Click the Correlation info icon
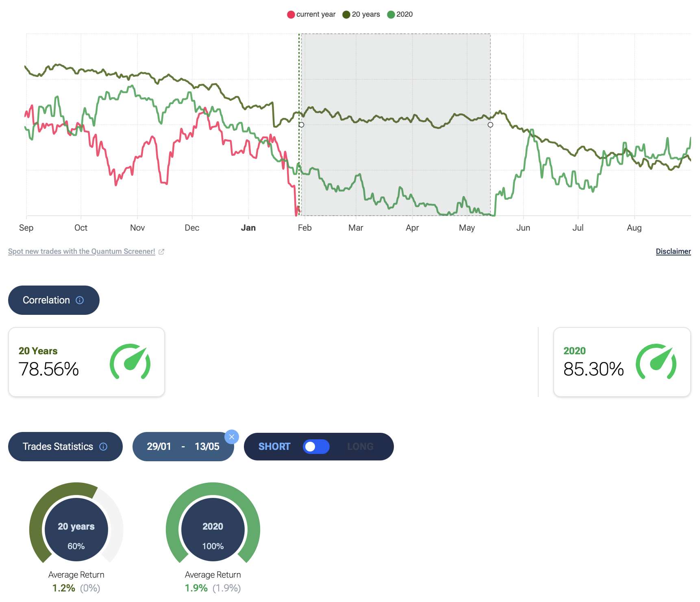Viewport: 700px width, 602px height. tap(80, 300)
